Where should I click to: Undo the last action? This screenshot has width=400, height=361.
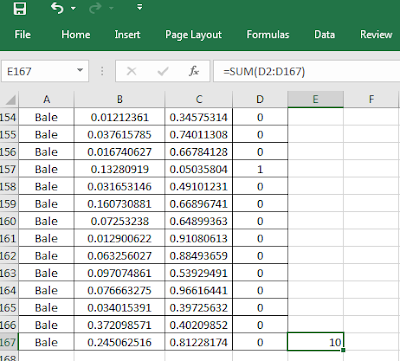pos(57,8)
